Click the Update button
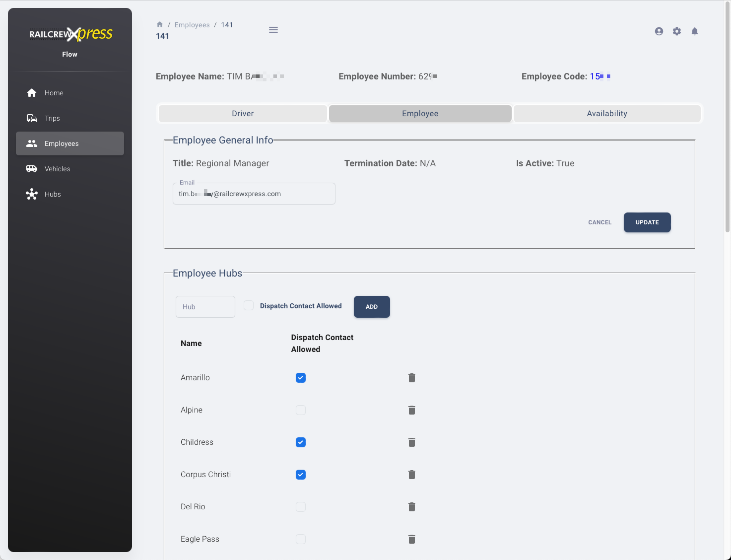Image resolution: width=731 pixels, height=560 pixels. coord(647,222)
